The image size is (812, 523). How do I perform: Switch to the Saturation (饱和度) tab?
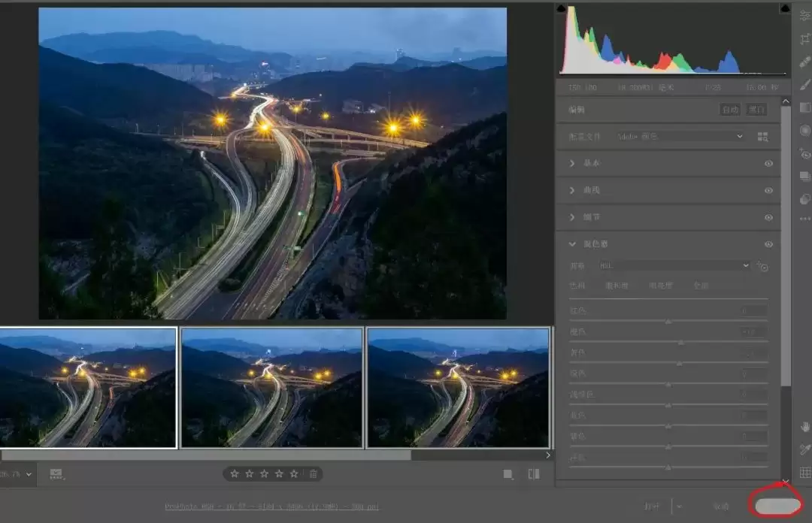point(617,286)
